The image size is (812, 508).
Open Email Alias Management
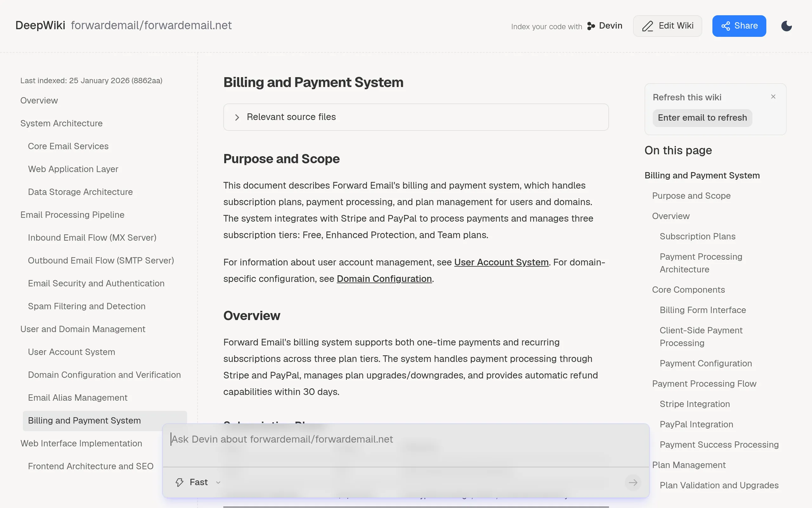[x=77, y=398]
